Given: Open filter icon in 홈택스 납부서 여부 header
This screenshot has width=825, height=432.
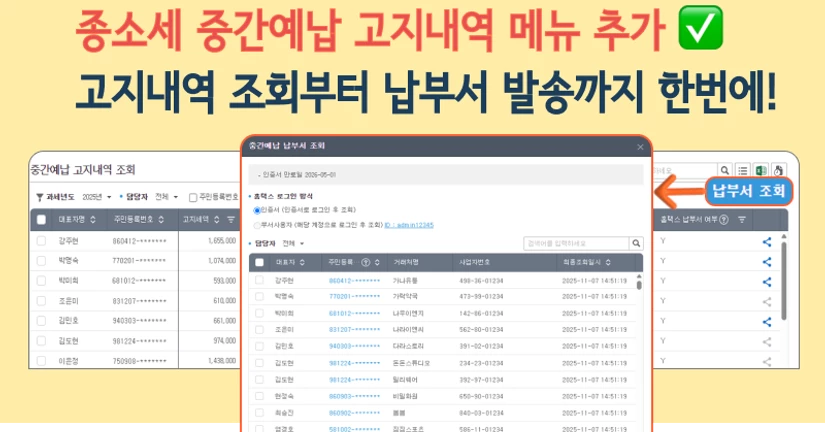Looking at the screenshot, I should (741, 219).
